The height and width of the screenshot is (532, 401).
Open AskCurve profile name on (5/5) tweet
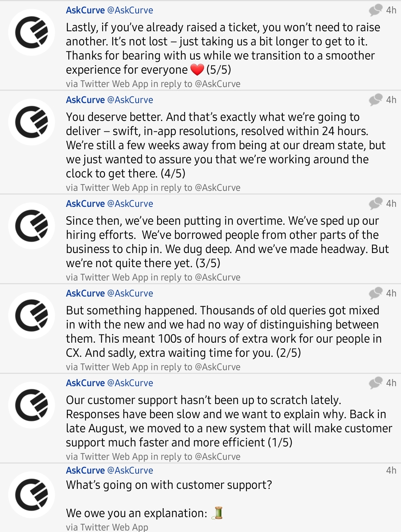(85, 10)
